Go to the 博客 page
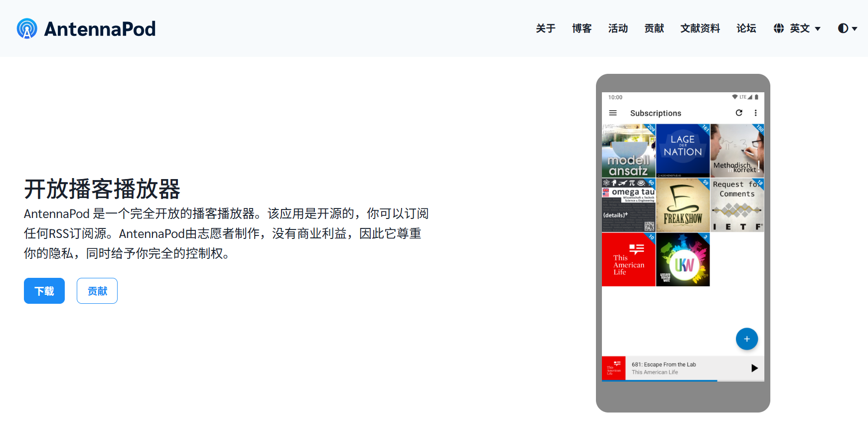 coord(581,28)
